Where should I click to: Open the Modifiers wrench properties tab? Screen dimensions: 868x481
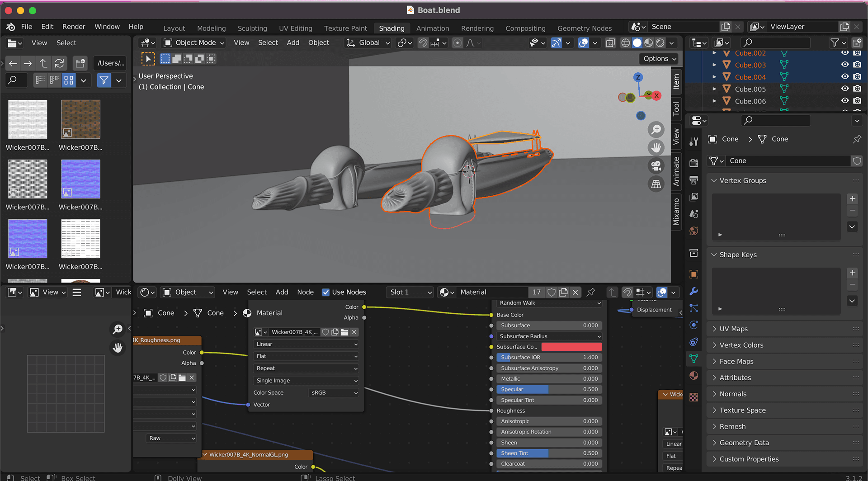point(694,291)
